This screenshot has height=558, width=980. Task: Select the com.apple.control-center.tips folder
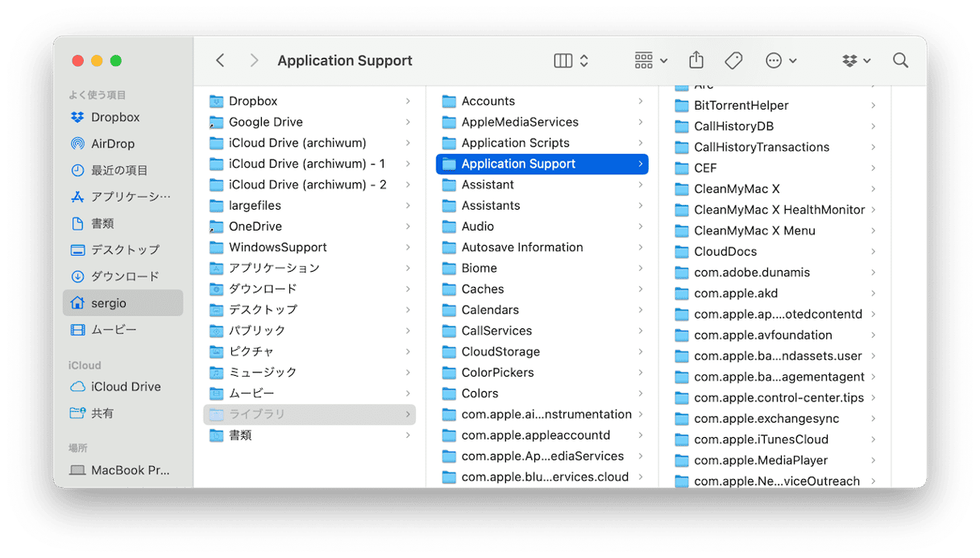775,398
